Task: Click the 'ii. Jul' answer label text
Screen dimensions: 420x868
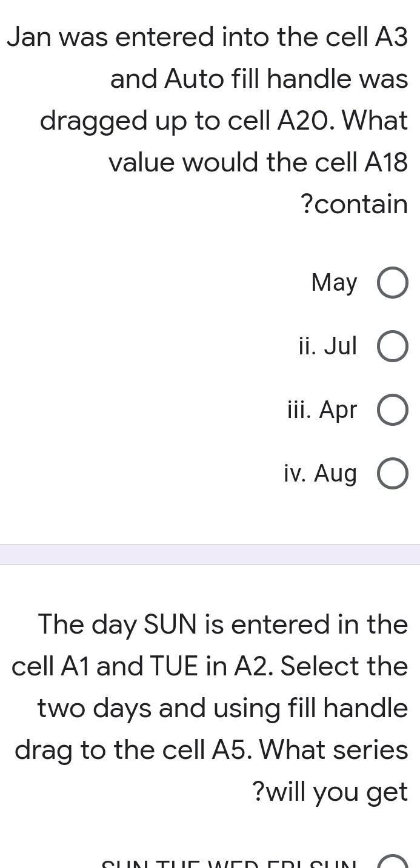Action: [x=327, y=346]
